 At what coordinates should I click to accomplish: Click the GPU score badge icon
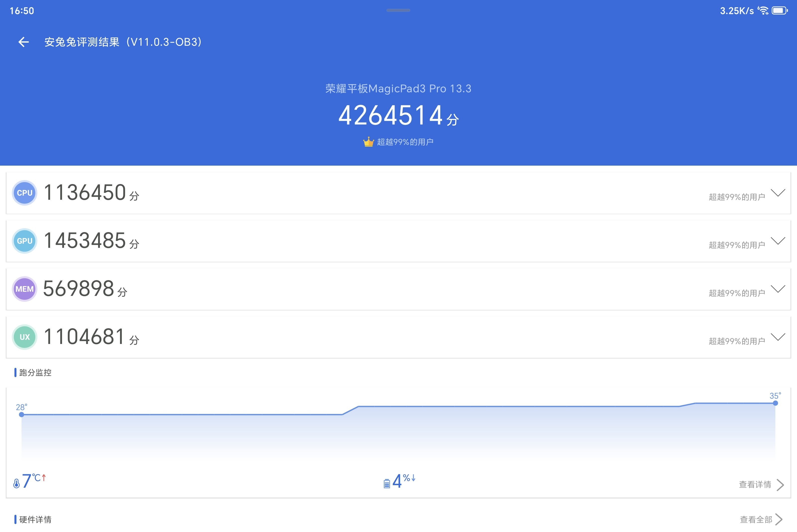click(x=24, y=241)
